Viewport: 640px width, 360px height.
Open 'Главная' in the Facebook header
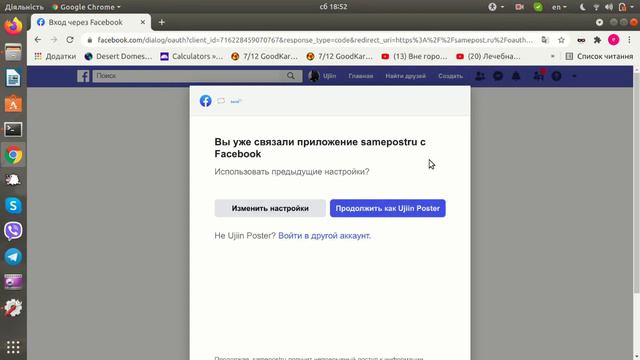click(x=361, y=76)
